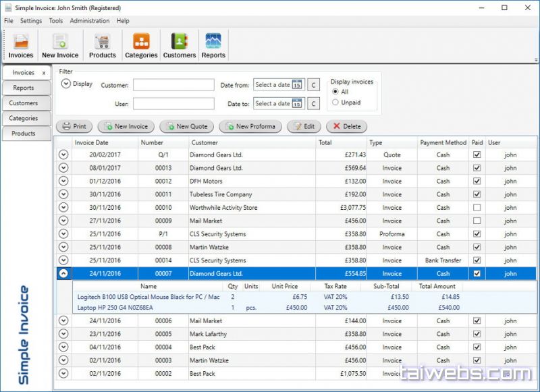Toggle Paid checkbox for invoice 00010
This screenshot has height=392, width=540.
[477, 208]
